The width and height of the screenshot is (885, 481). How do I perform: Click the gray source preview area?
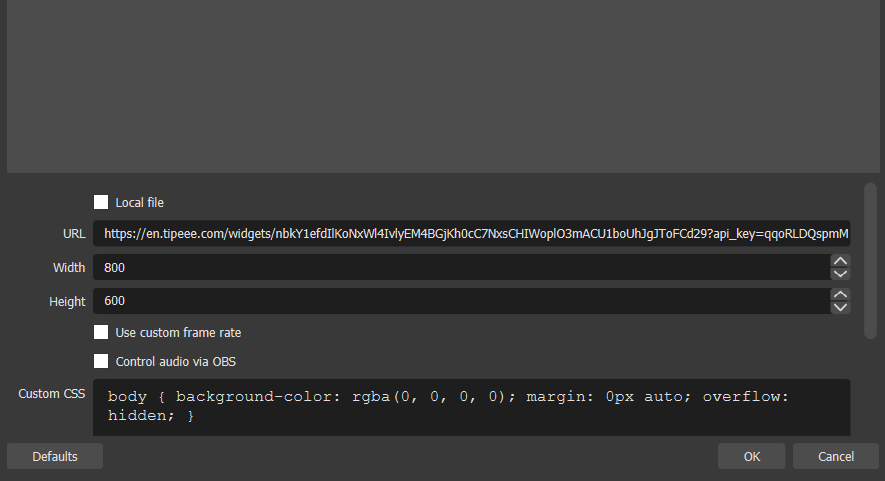442,85
